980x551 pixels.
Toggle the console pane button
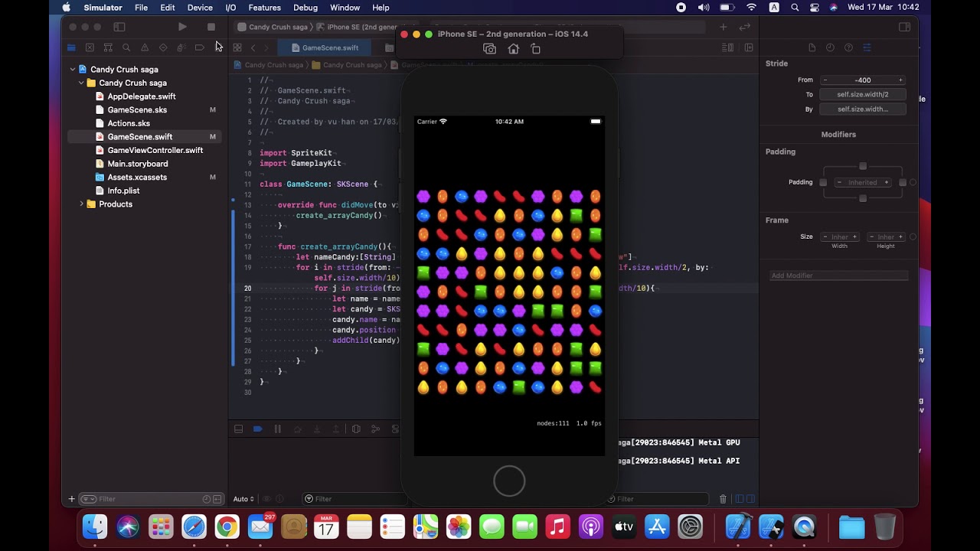pos(750,499)
